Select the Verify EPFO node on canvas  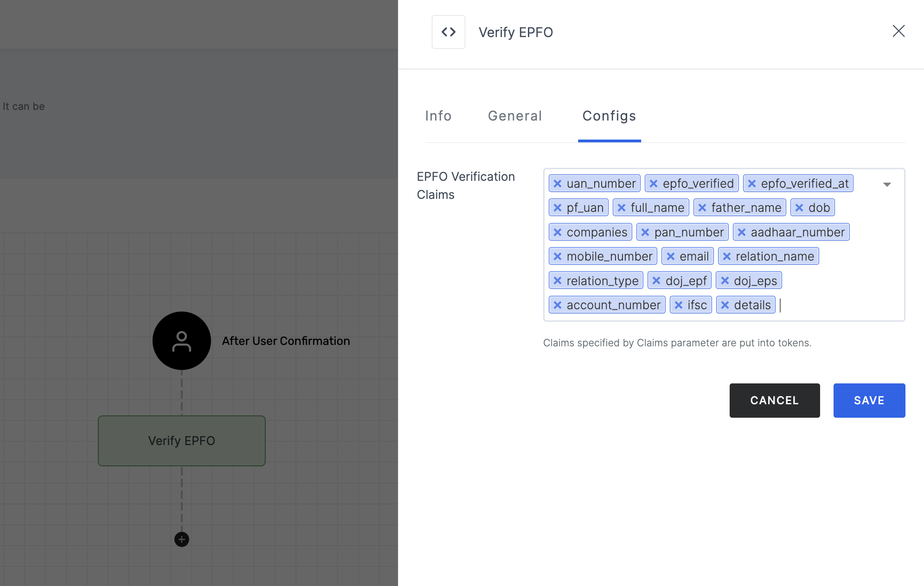[x=182, y=441]
